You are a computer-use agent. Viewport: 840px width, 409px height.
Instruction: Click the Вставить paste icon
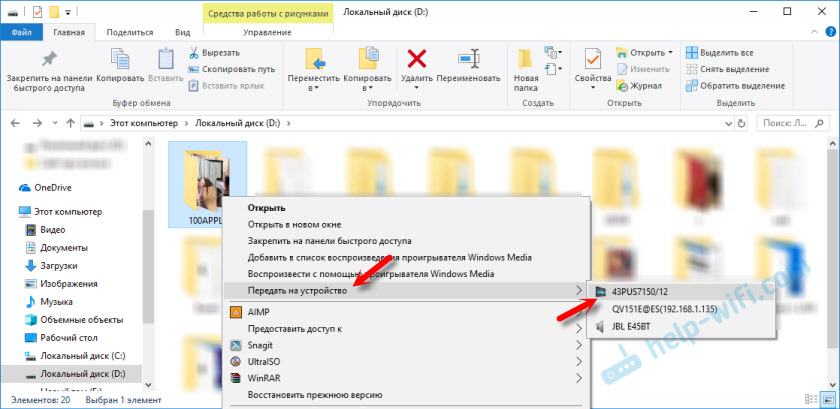pyautogui.click(x=166, y=60)
